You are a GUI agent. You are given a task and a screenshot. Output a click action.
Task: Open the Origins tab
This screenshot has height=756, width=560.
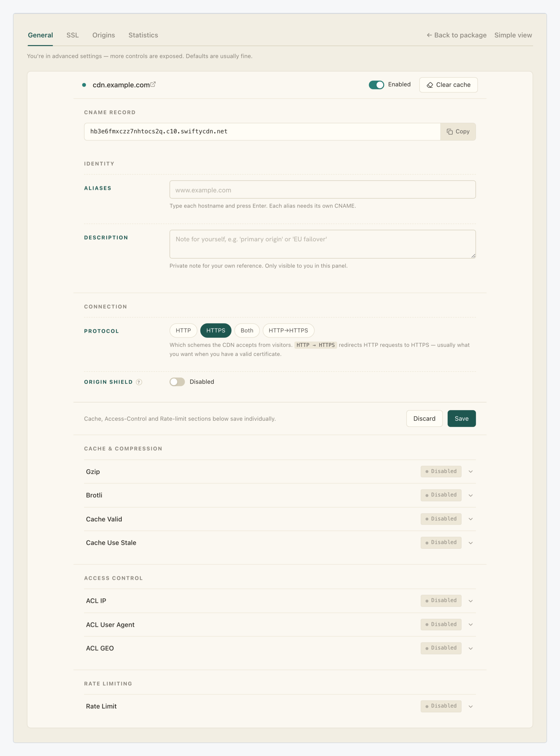click(x=103, y=35)
